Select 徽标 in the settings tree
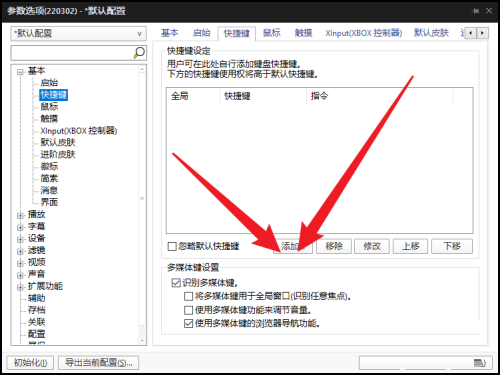 pos(49,166)
